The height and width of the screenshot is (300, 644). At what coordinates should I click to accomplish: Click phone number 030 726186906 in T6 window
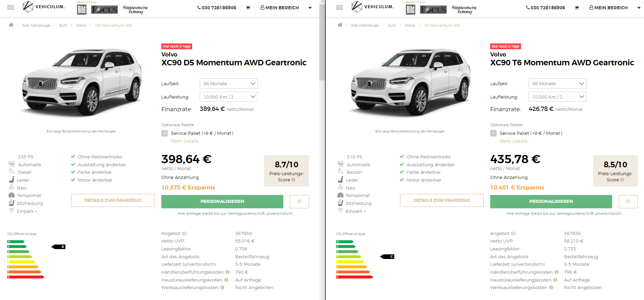[x=545, y=8]
